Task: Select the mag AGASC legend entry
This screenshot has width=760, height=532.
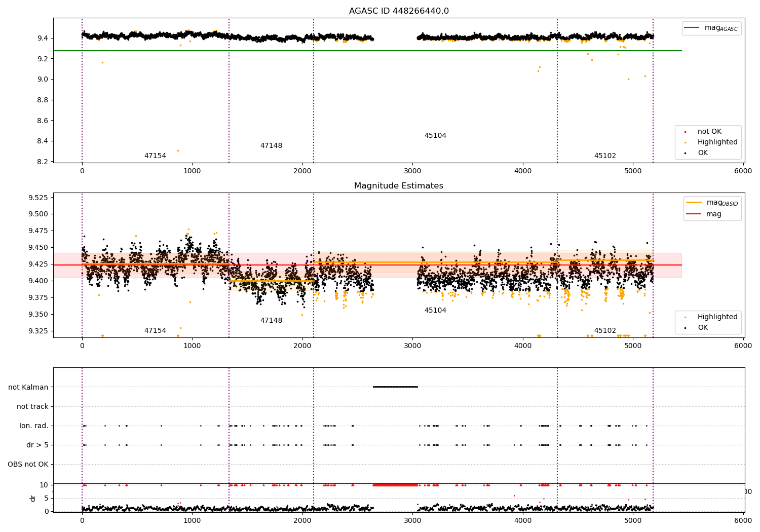Action: pos(711,28)
